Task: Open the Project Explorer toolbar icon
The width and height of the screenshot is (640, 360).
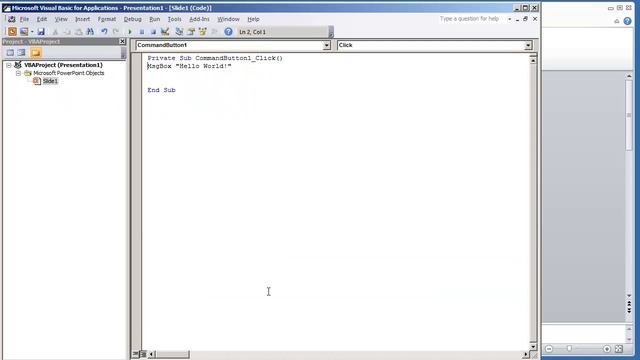Action: pos(179,31)
